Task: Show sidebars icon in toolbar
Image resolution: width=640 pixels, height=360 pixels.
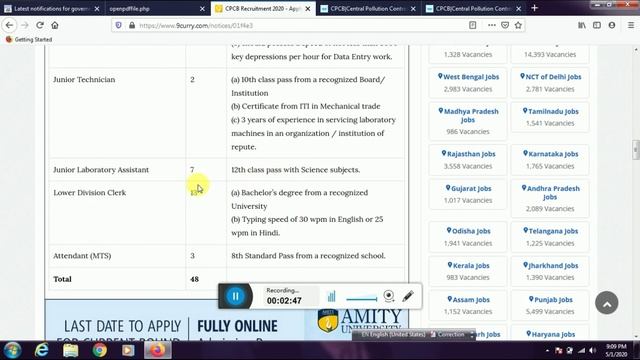Action: (597, 25)
